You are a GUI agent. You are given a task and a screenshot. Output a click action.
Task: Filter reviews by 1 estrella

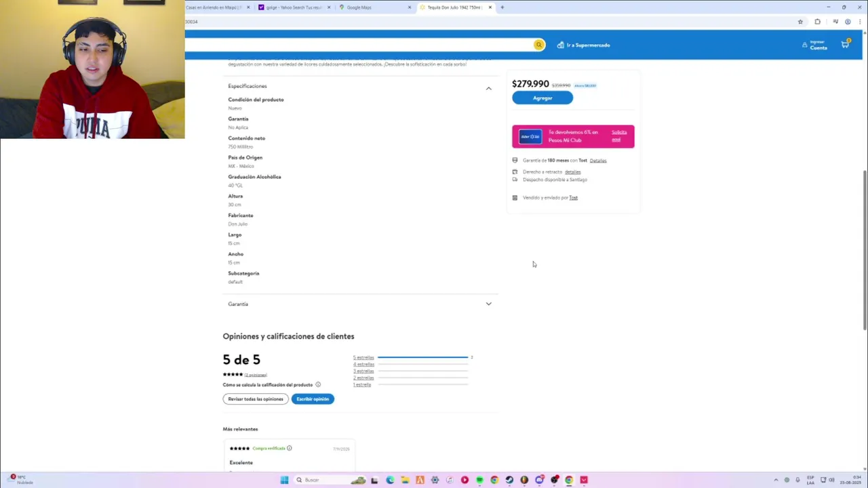point(362,384)
